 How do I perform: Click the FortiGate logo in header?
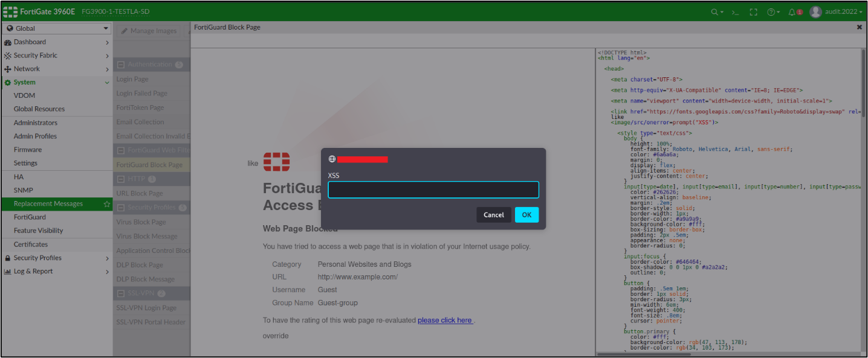coord(11,11)
